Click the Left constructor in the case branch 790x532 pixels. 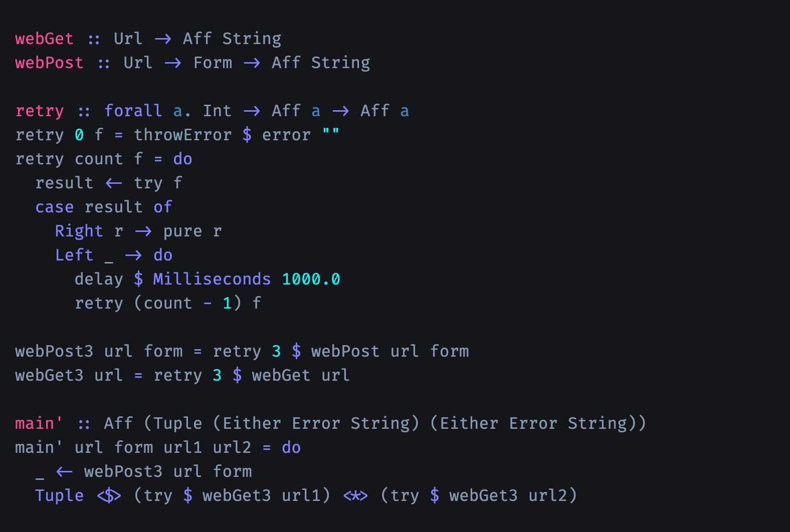[74, 255]
